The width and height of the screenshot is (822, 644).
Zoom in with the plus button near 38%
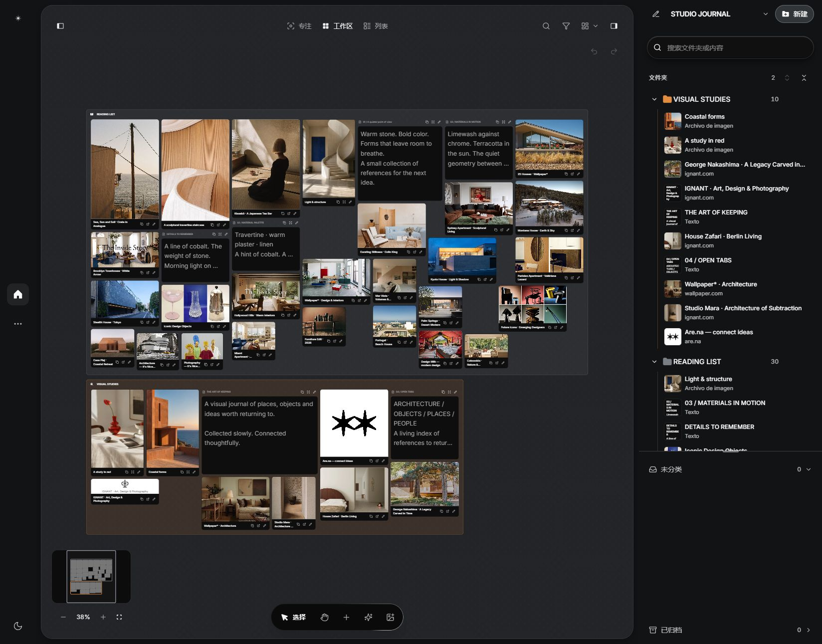click(103, 617)
